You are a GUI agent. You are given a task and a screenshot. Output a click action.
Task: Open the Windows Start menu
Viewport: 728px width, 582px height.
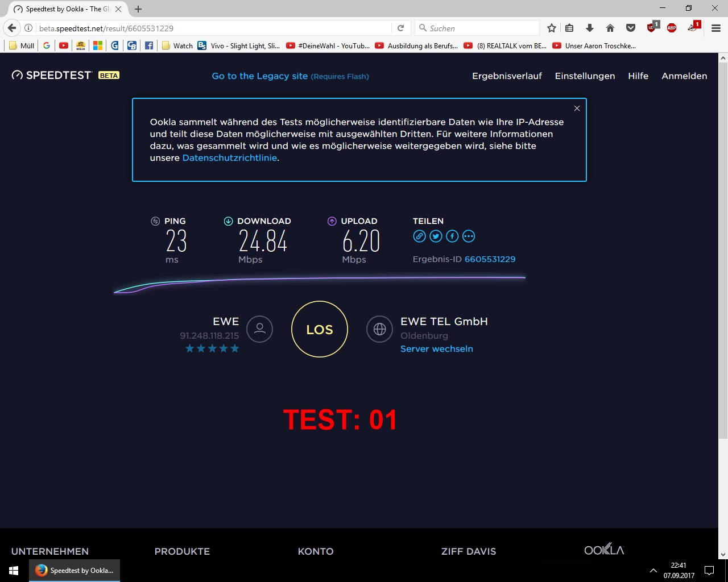(14, 570)
